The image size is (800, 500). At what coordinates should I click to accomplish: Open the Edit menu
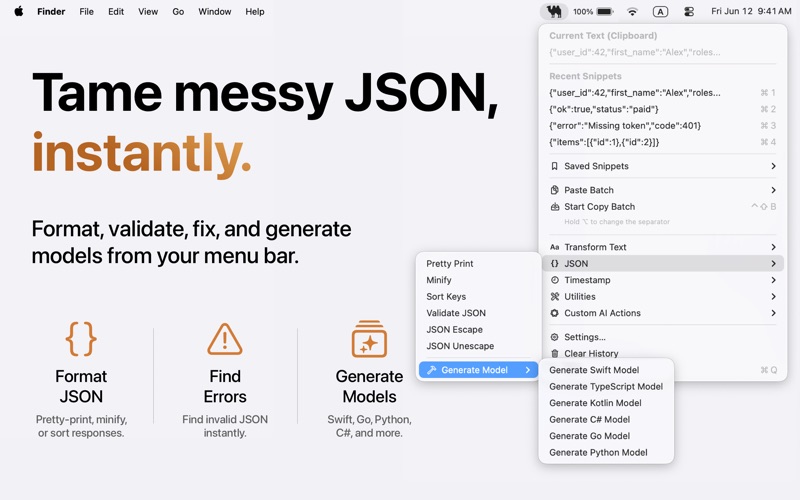(116, 11)
